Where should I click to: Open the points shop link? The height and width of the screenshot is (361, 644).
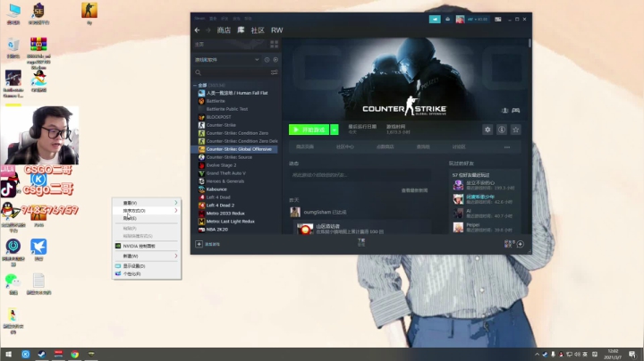pyautogui.click(x=386, y=147)
